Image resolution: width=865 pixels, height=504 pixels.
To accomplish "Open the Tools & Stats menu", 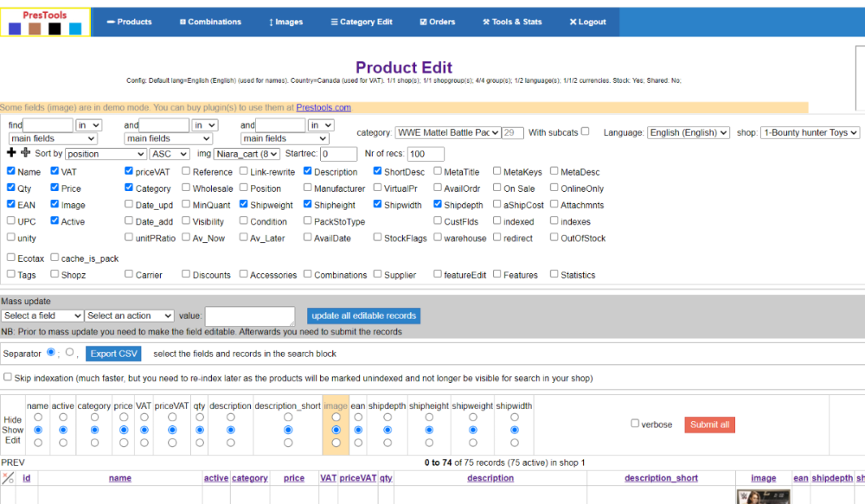I will [512, 22].
